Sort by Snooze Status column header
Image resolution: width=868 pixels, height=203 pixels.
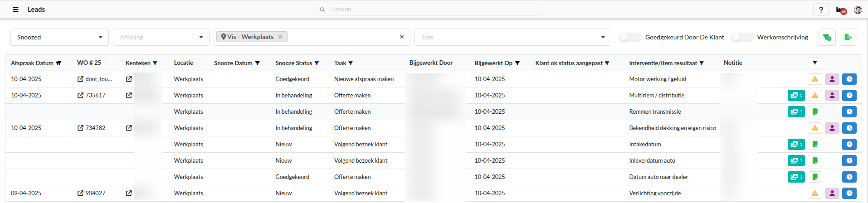(x=297, y=63)
